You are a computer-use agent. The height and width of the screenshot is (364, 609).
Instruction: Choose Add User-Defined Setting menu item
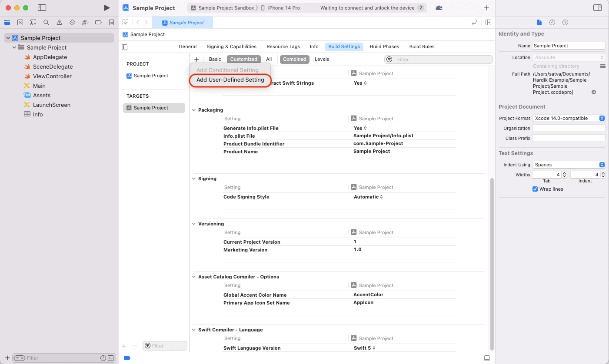(x=230, y=80)
